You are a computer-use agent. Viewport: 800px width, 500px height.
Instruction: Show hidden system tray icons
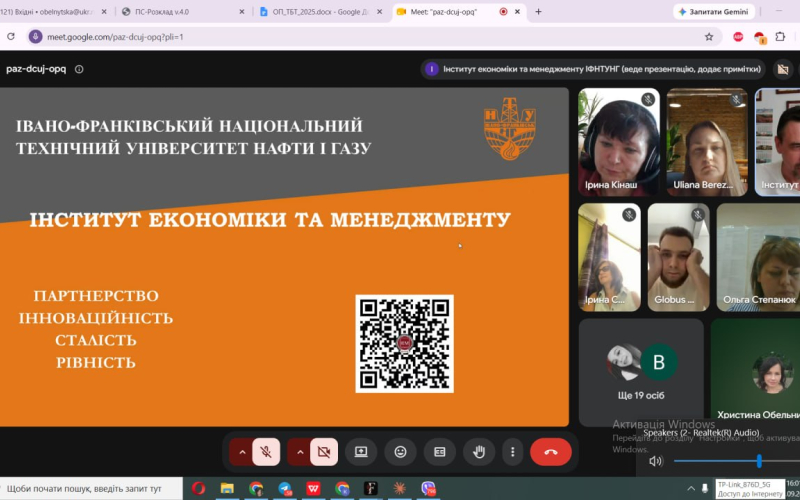pyautogui.click(x=691, y=488)
